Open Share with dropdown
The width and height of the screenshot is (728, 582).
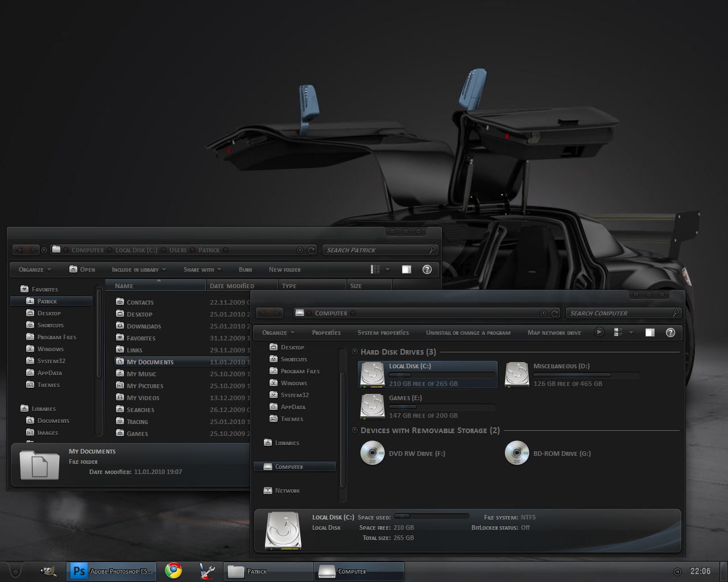point(202,269)
